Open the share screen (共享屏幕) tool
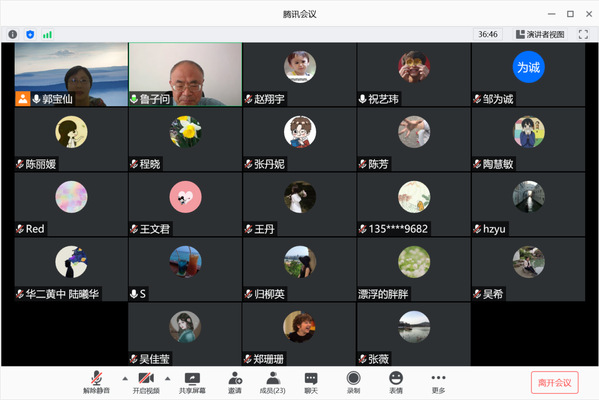Image resolution: width=599 pixels, height=400 pixels. (192, 383)
